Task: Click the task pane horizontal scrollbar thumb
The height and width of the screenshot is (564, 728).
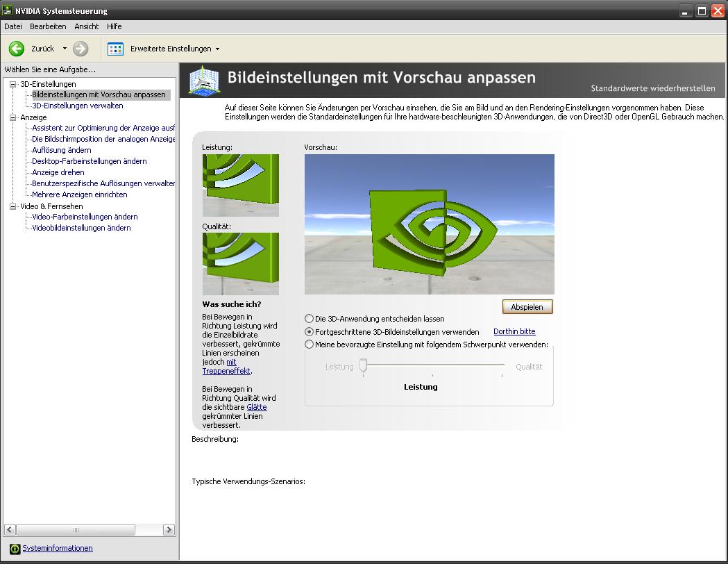Action: [76, 530]
